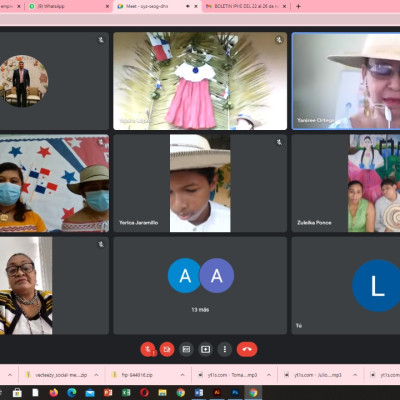Open Photoshop from the taskbar
400x400 pixels.
coord(235,393)
